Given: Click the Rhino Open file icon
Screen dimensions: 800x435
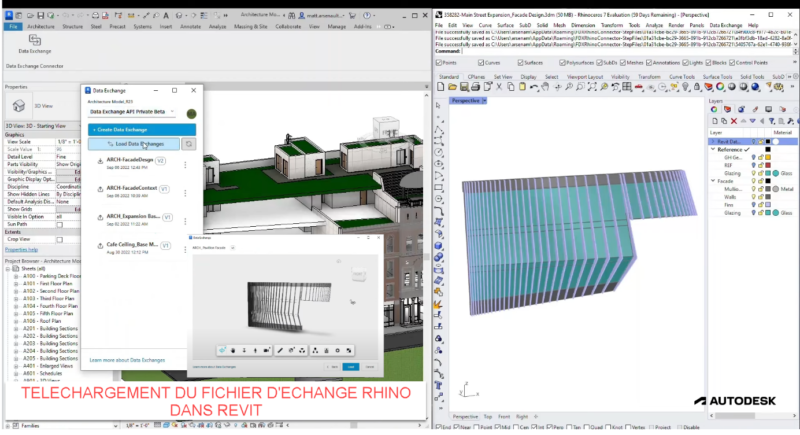Looking at the screenshot, I should click(x=452, y=89).
